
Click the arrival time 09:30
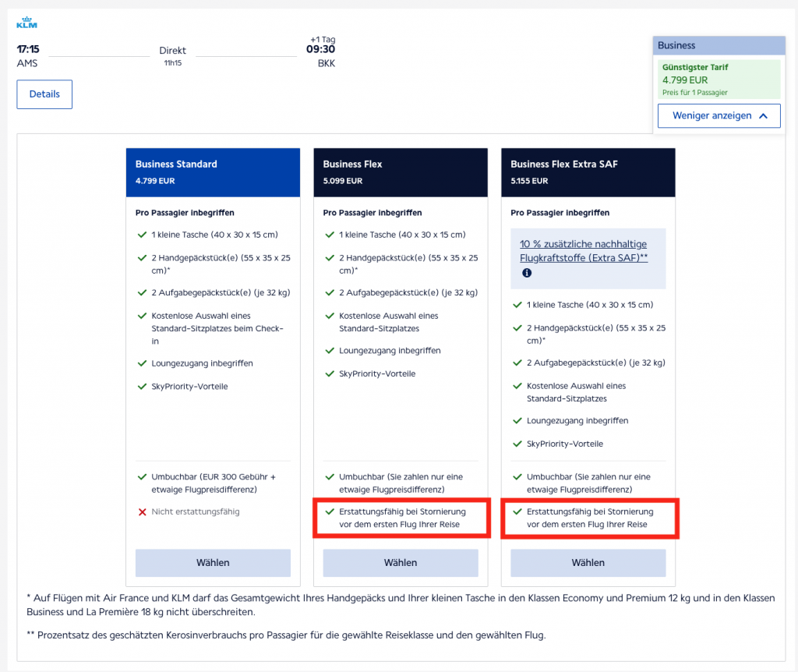pyautogui.click(x=320, y=49)
